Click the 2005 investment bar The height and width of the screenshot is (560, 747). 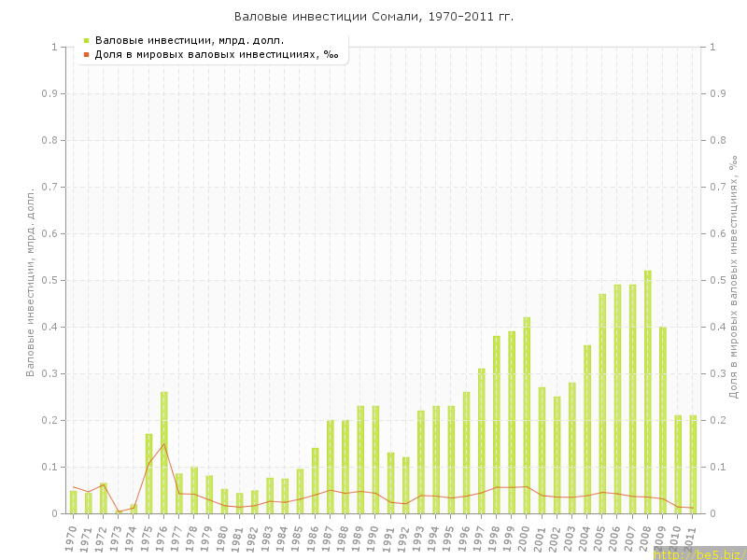602,403
